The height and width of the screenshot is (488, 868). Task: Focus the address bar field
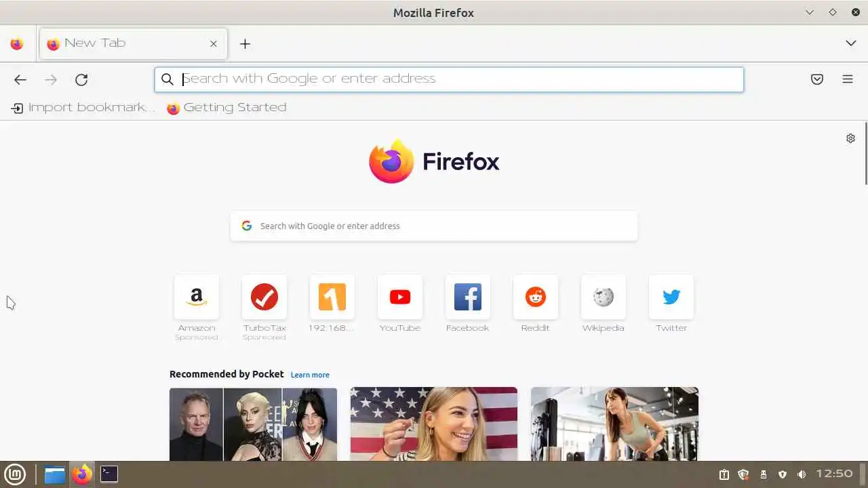pyautogui.click(x=449, y=79)
